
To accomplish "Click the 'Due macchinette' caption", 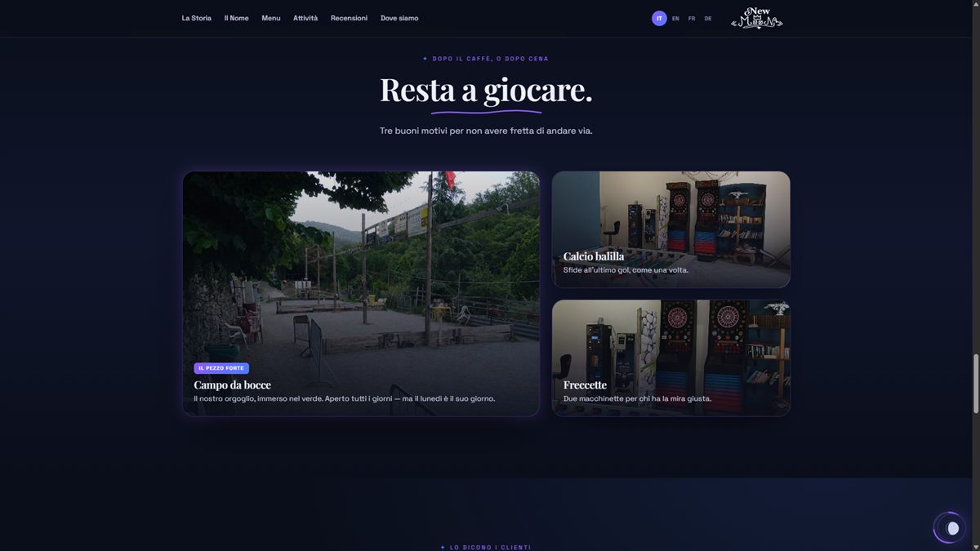I will point(637,399).
